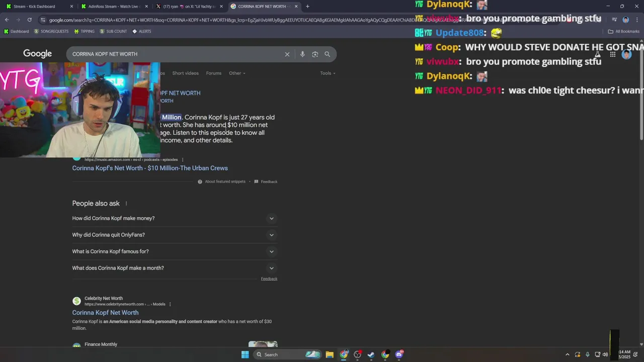The image size is (644, 362).
Task: Open File Explorer from taskbar
Action: (x=330, y=354)
